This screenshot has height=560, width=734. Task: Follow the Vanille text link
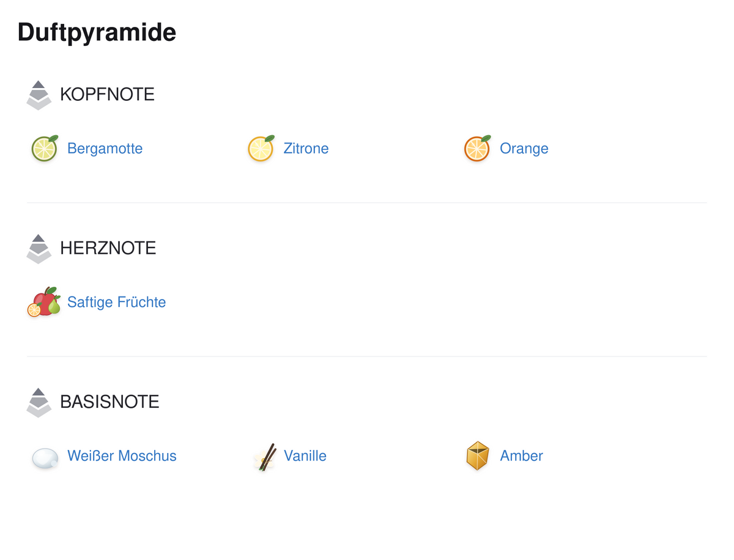[x=305, y=456]
